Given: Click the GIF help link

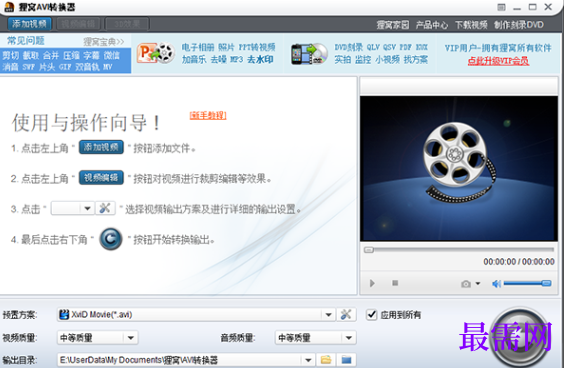Looking at the screenshot, I should click(65, 67).
